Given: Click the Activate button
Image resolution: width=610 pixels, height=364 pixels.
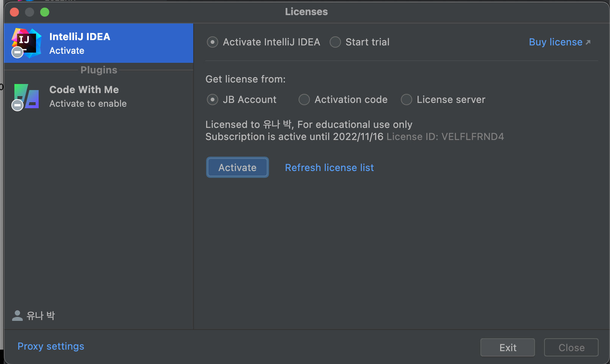Looking at the screenshot, I should tap(238, 167).
